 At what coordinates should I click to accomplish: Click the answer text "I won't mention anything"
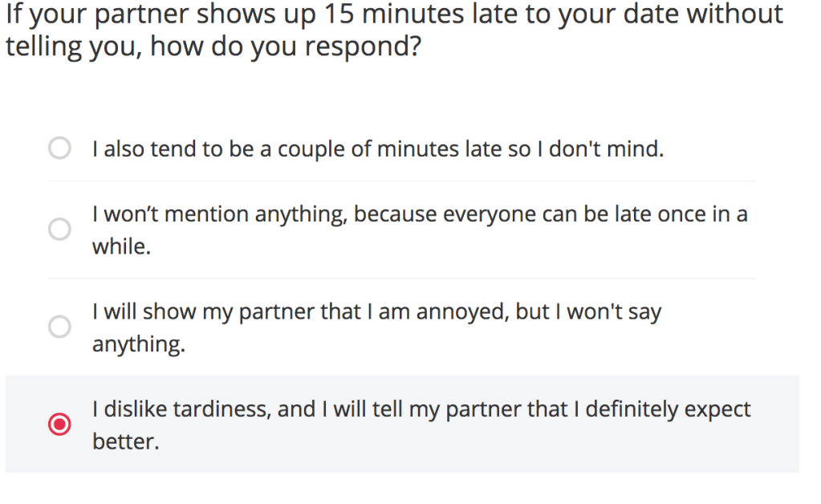tap(221, 214)
